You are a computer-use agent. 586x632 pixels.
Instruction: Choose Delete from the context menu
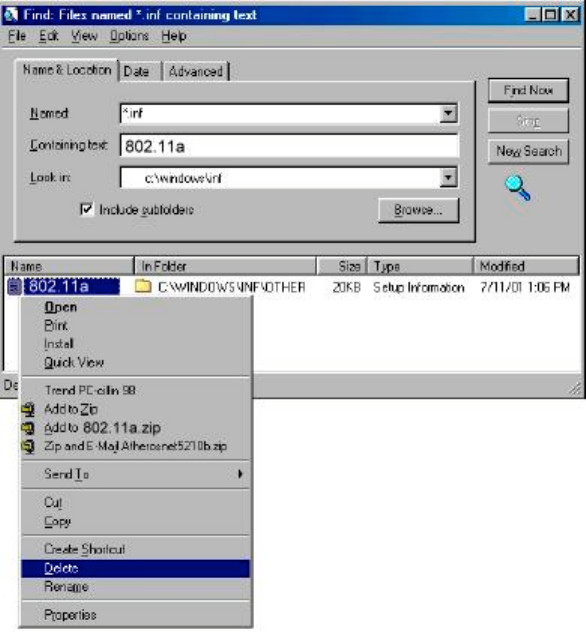(135, 568)
